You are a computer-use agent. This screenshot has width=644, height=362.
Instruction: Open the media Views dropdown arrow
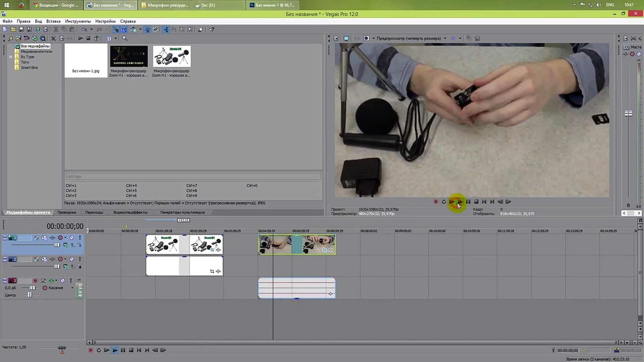[115, 39]
